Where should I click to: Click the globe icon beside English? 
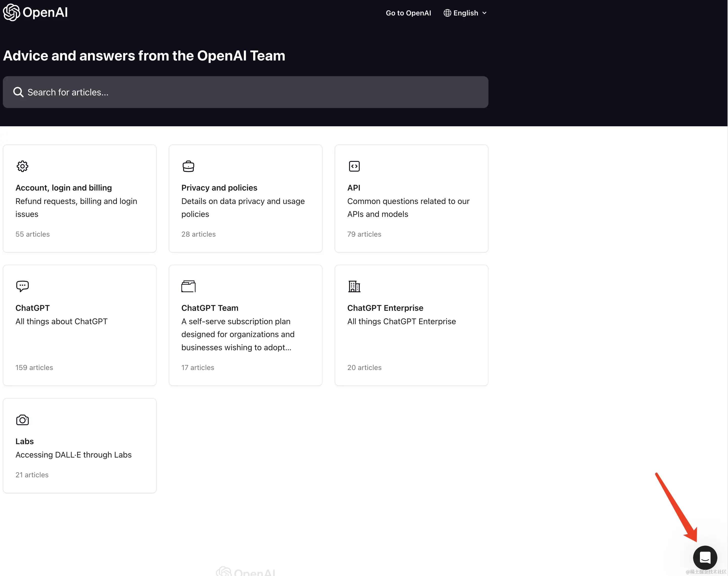tap(447, 13)
